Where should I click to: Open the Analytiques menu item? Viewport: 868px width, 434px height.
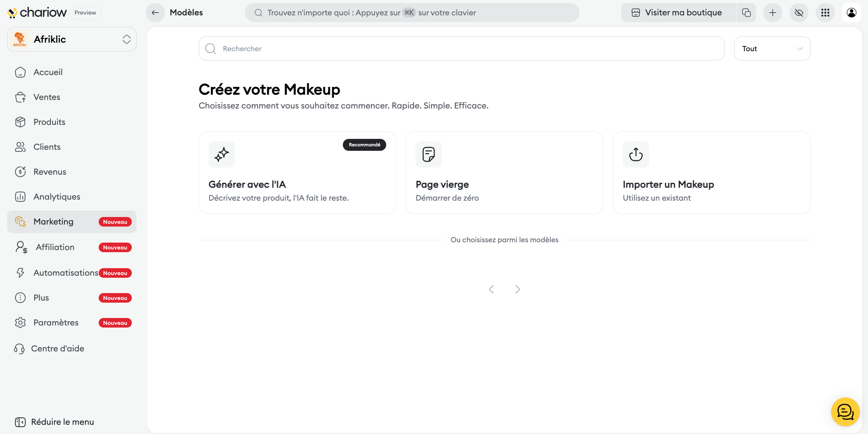[x=57, y=197]
